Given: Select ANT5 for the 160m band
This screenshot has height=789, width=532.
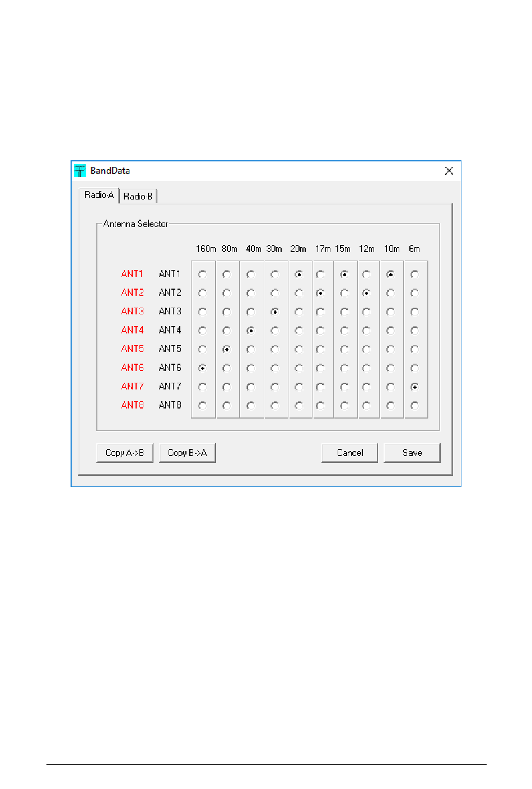Looking at the screenshot, I should click(x=203, y=349).
